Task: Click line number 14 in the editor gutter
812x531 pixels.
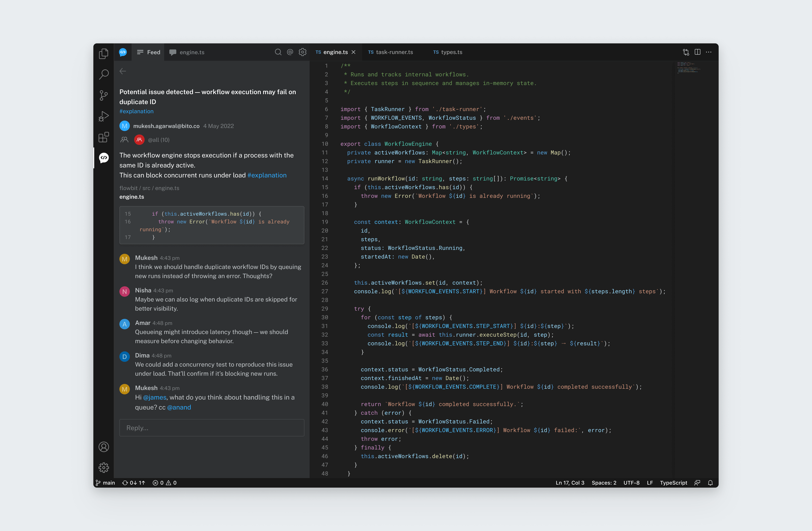Action: [324, 179]
